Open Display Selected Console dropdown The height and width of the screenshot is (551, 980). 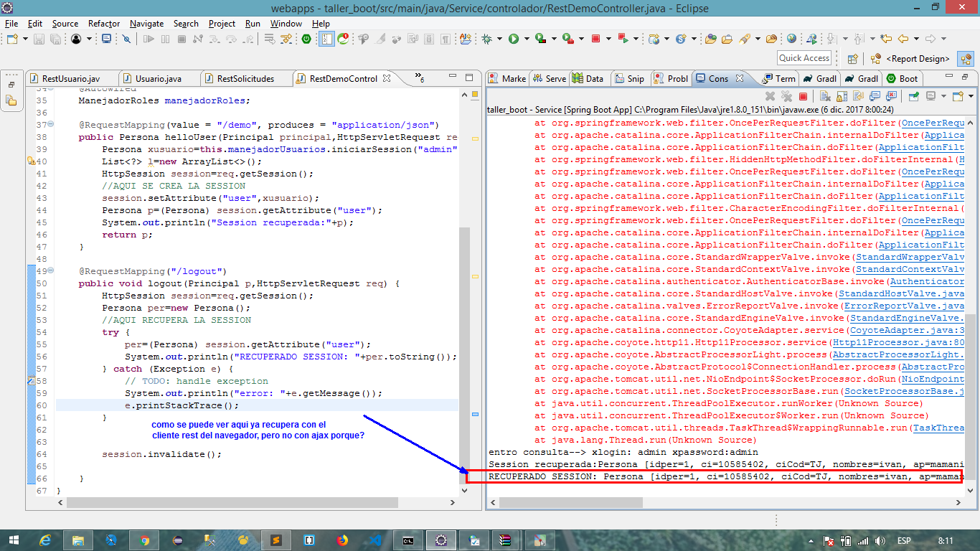click(x=943, y=96)
